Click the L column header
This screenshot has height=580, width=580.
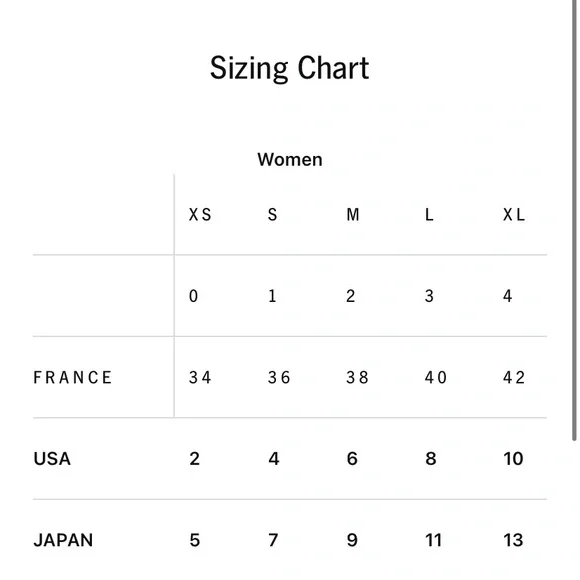(x=429, y=215)
